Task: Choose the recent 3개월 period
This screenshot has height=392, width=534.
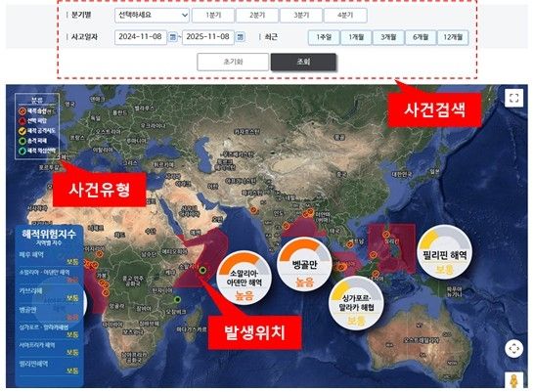Action: 388,37
